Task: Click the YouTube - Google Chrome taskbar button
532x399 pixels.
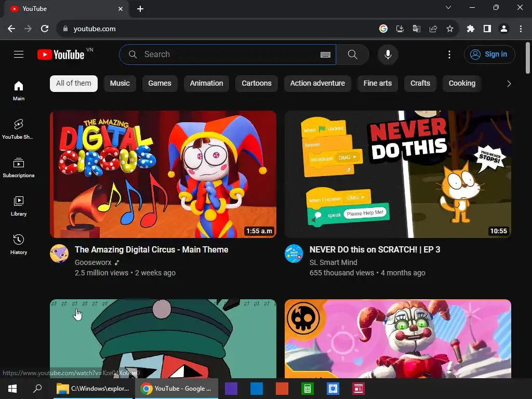Action: tap(177, 389)
